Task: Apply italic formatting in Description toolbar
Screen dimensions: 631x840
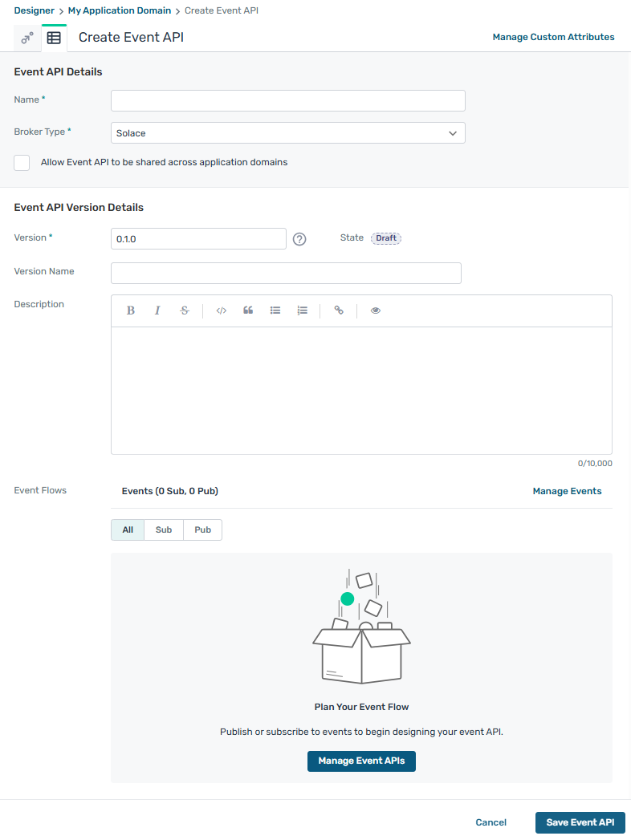Action: (x=157, y=310)
